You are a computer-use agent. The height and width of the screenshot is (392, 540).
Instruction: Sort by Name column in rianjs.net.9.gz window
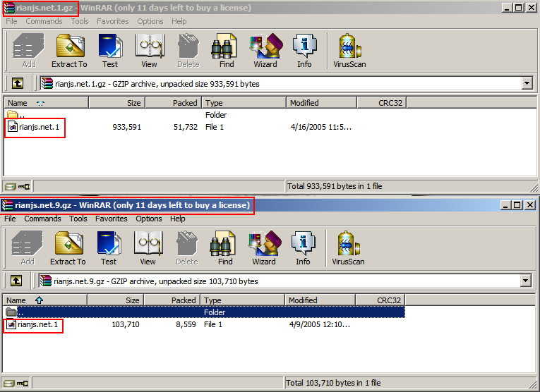click(44, 300)
